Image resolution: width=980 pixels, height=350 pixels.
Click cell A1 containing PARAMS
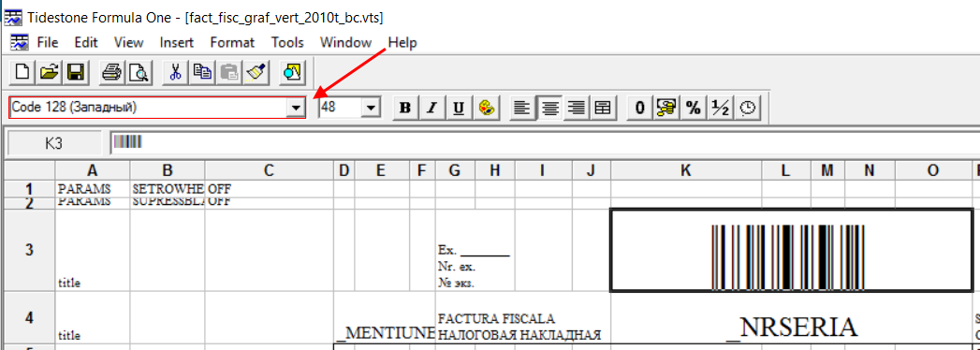click(x=93, y=188)
